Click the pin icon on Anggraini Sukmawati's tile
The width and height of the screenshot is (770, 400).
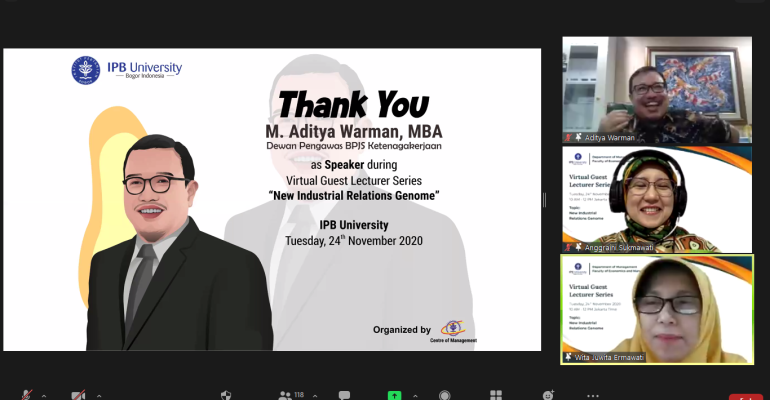click(x=578, y=247)
